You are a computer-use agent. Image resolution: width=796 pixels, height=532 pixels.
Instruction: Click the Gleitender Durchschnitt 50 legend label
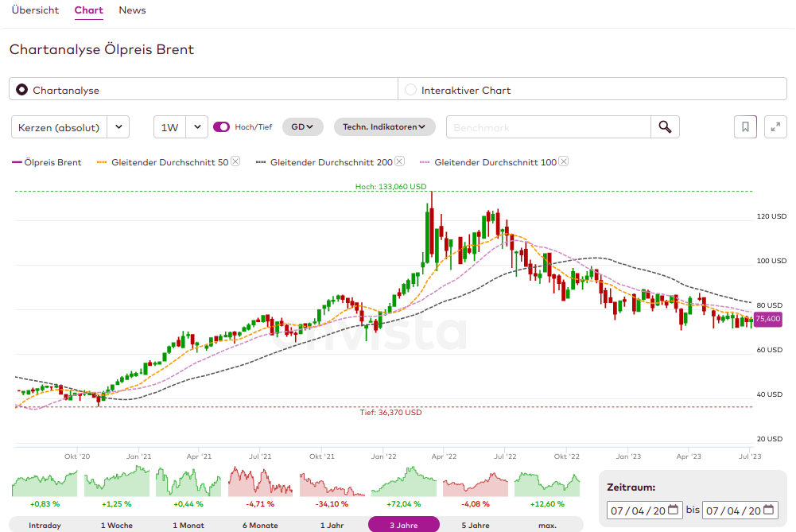[x=170, y=162]
